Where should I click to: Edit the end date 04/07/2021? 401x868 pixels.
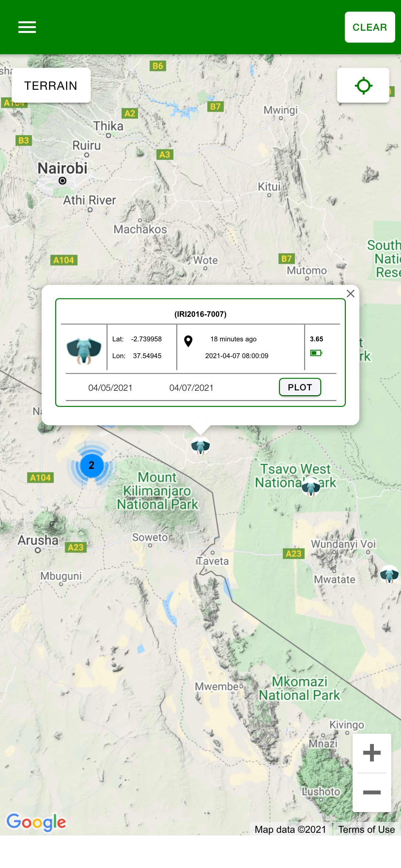(x=191, y=388)
